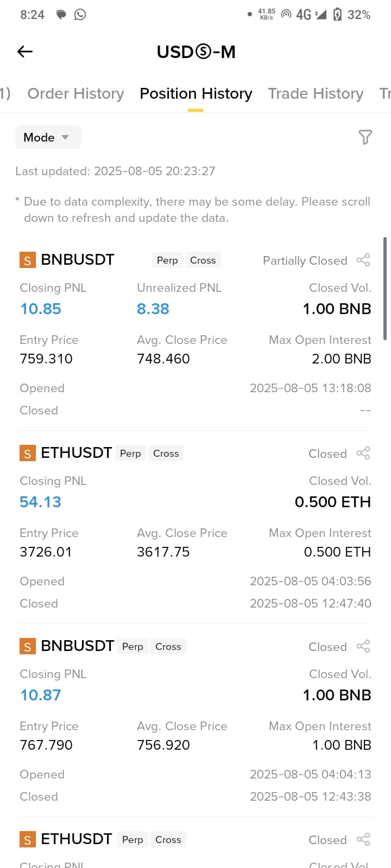Image resolution: width=391 pixels, height=868 pixels.
Task: Share the partially closed BNBUSDT position
Action: (x=363, y=260)
